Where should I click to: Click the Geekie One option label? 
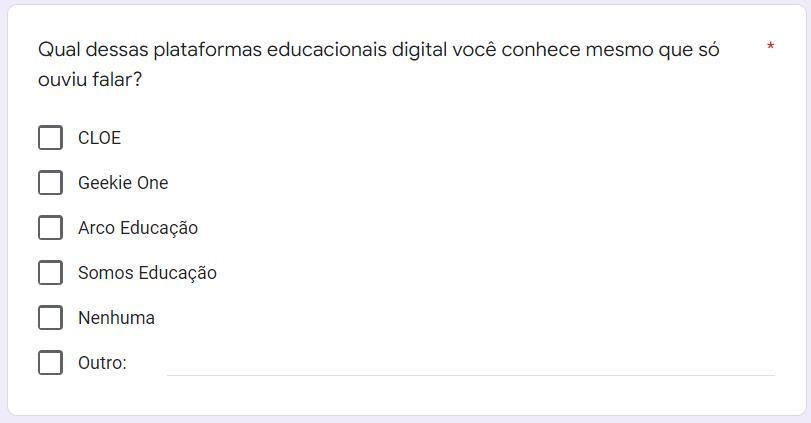pos(123,183)
